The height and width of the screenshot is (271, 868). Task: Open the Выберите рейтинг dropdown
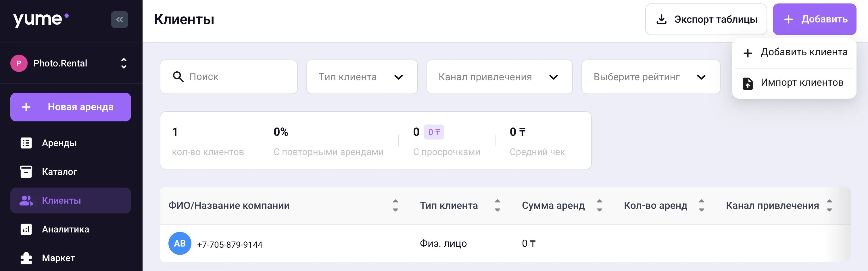click(651, 77)
